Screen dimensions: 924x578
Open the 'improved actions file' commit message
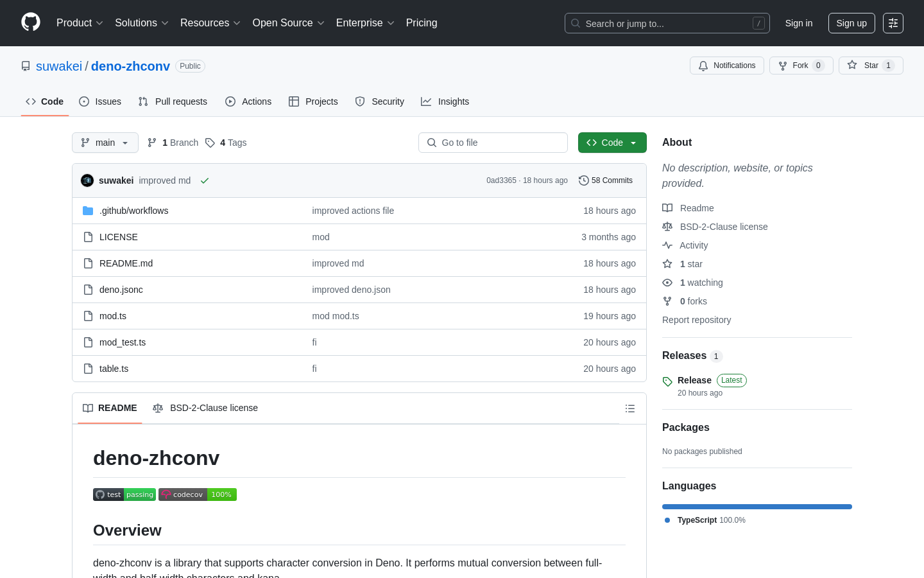point(353,211)
